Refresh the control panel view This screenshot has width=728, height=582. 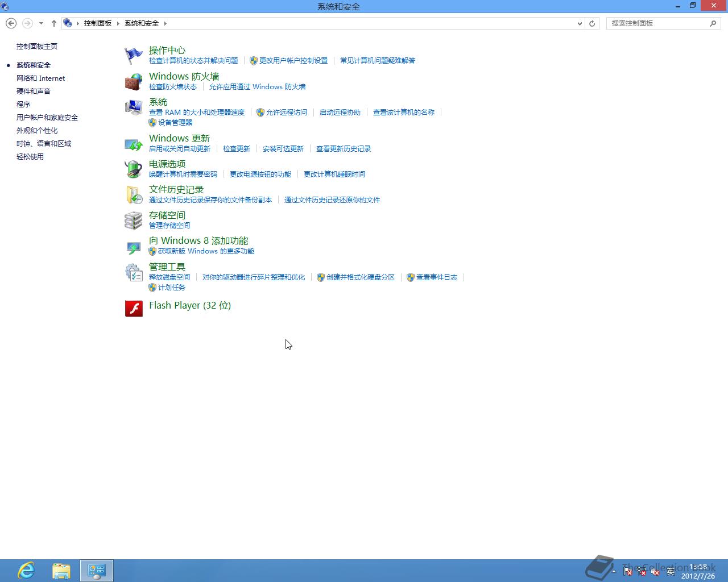coord(592,23)
